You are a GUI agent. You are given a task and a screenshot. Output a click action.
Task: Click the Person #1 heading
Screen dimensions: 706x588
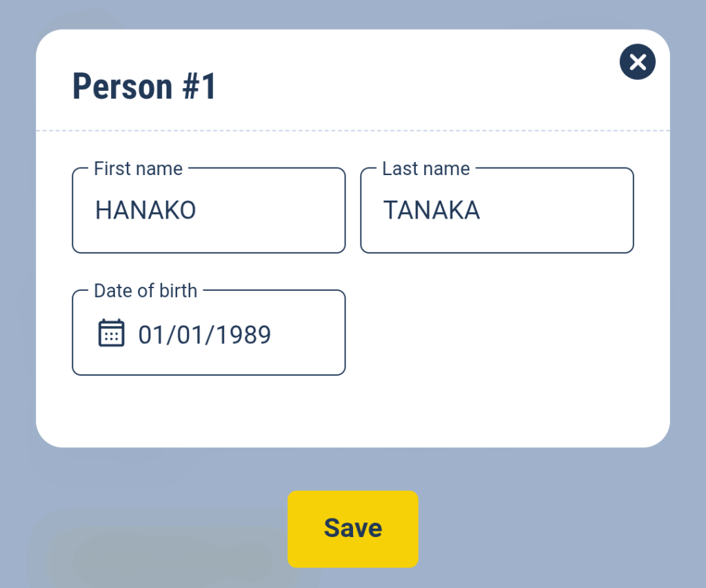[x=144, y=86]
